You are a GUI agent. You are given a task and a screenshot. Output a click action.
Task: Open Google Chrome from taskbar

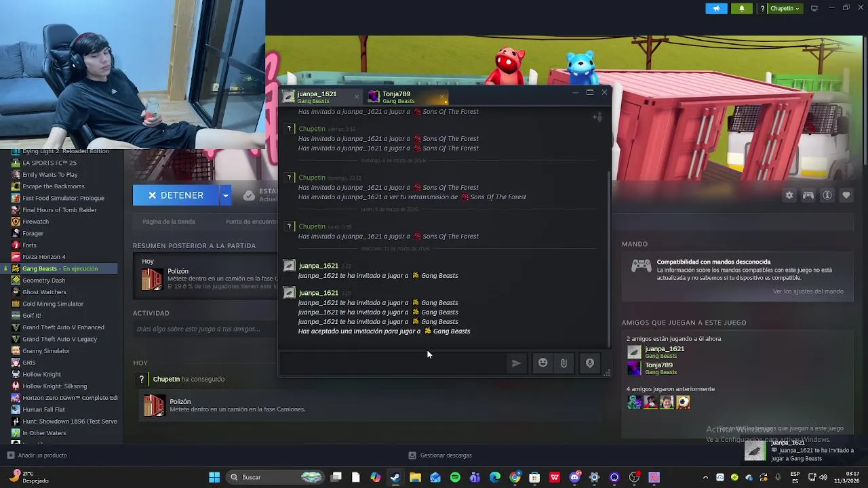515,477
